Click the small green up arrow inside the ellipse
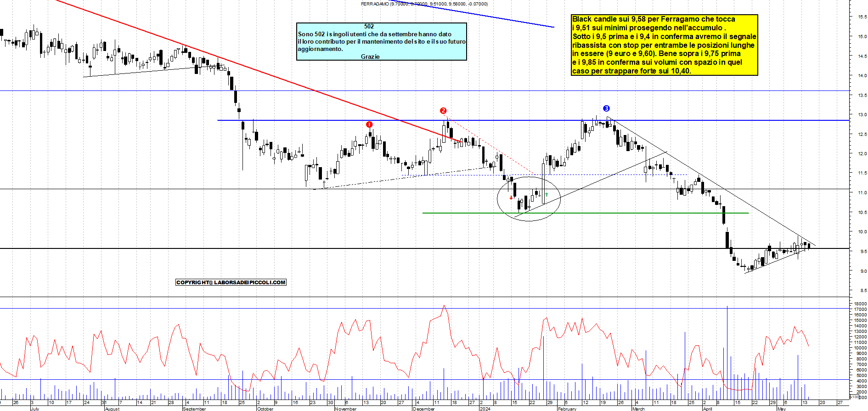The image size is (868, 411). (547, 195)
